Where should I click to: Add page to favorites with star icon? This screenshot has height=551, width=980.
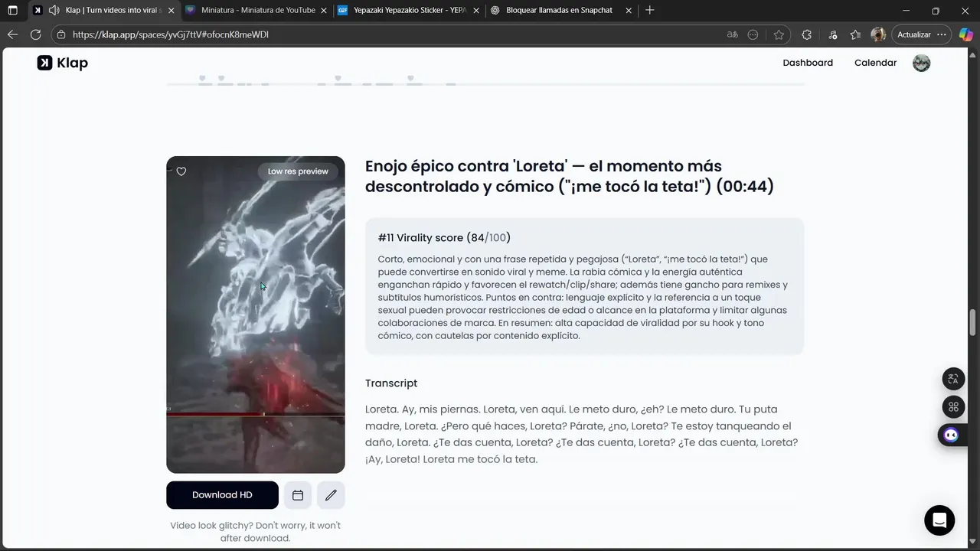pyautogui.click(x=779, y=34)
